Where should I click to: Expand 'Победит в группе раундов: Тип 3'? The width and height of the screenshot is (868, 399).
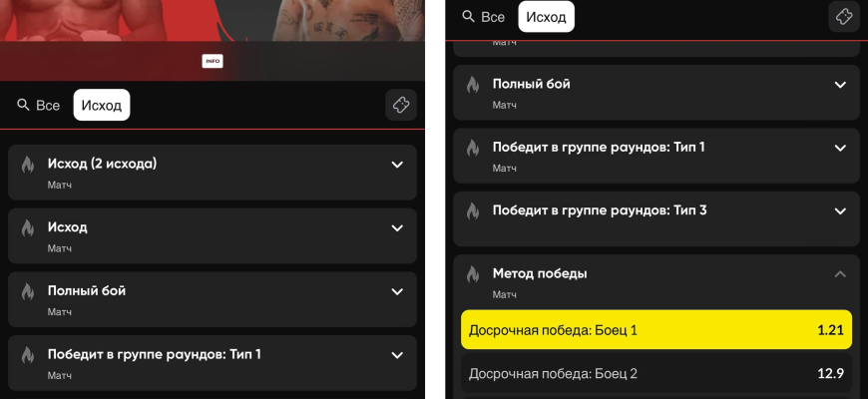(x=840, y=211)
